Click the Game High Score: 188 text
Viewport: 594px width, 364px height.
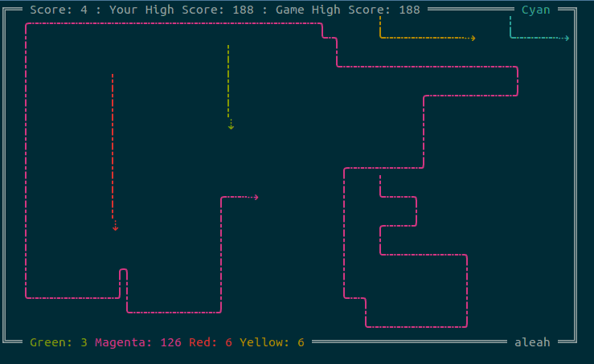pos(348,10)
